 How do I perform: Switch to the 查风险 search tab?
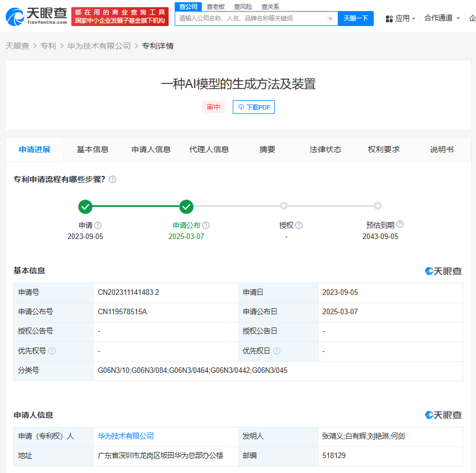(243, 7)
